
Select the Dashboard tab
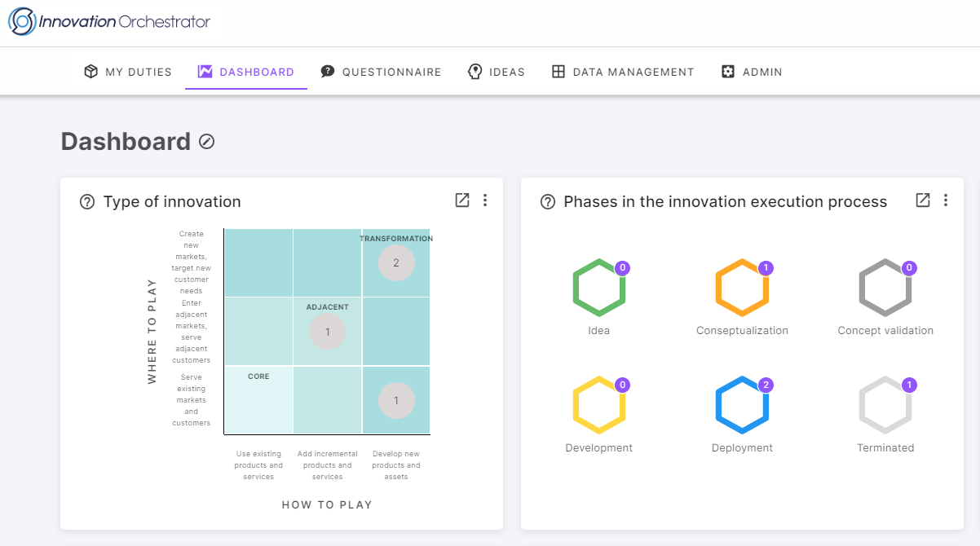pyautogui.click(x=246, y=72)
